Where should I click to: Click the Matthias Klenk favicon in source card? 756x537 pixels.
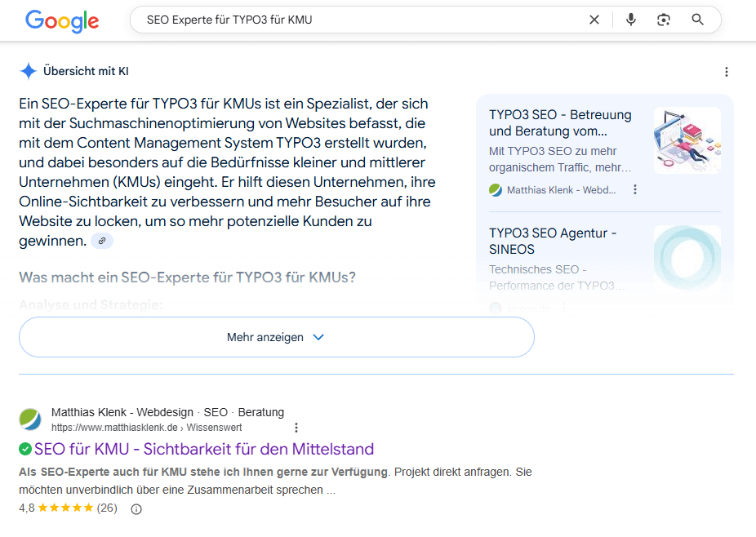[496, 190]
